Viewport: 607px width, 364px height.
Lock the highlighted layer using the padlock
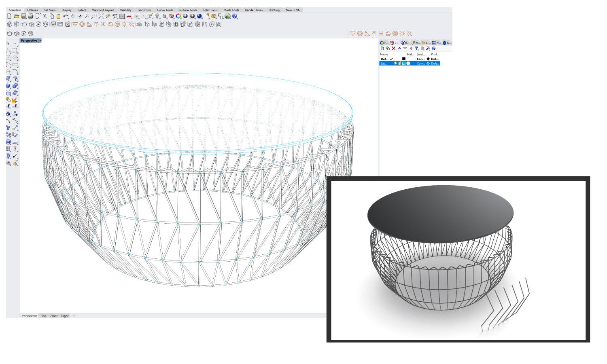400,63
